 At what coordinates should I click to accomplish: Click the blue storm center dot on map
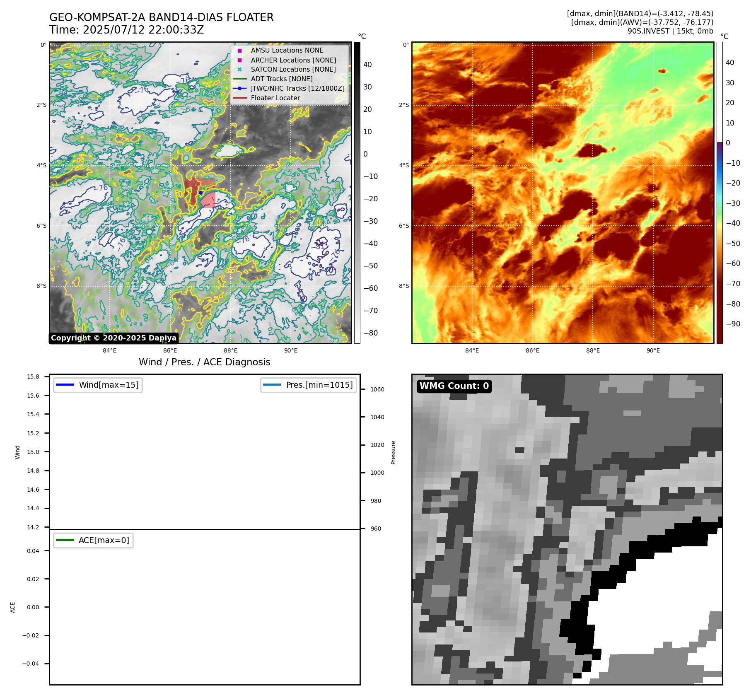[x=200, y=193]
